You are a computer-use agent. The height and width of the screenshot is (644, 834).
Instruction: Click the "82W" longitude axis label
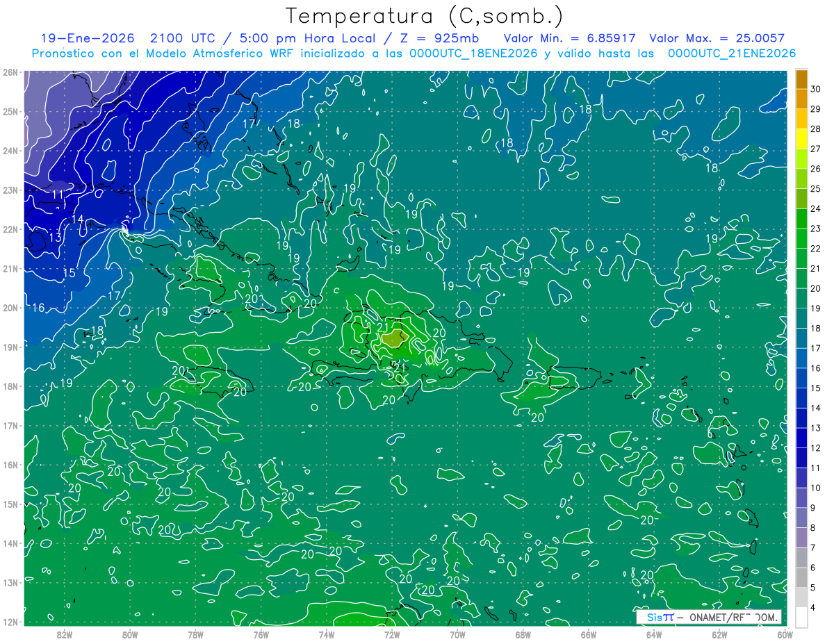[64, 634]
